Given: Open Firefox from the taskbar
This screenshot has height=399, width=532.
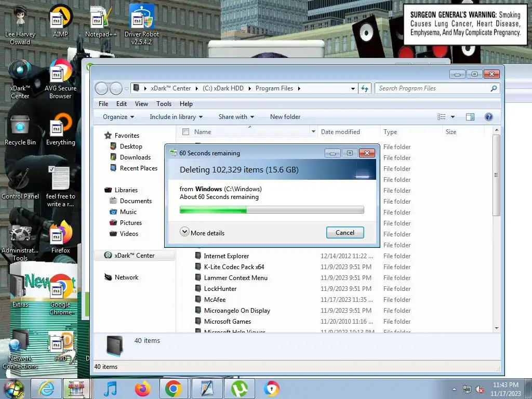Looking at the screenshot, I should [x=142, y=389].
